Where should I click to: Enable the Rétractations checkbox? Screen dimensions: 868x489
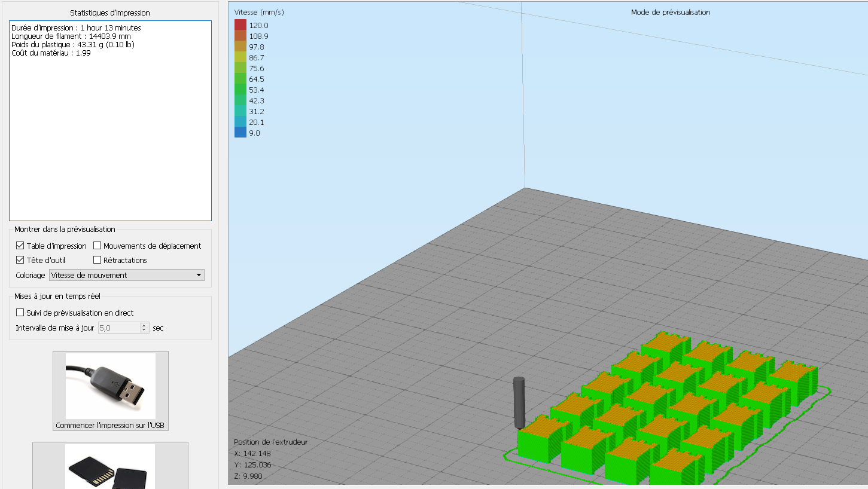point(97,260)
